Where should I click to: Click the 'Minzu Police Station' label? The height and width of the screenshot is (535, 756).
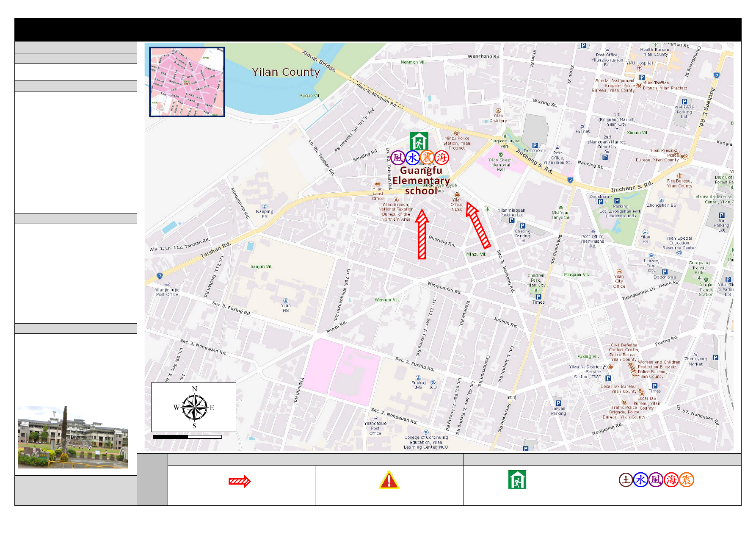pyautogui.click(x=457, y=143)
